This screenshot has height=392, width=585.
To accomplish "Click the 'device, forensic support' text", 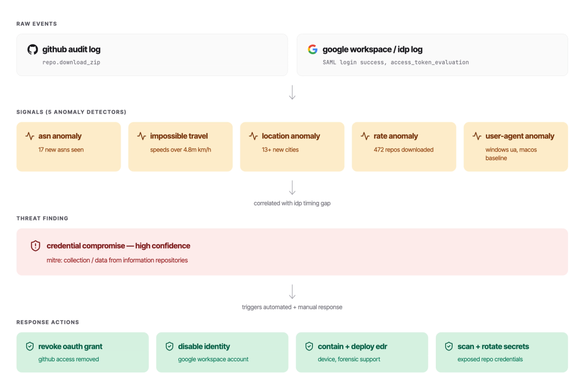I will [x=349, y=359].
